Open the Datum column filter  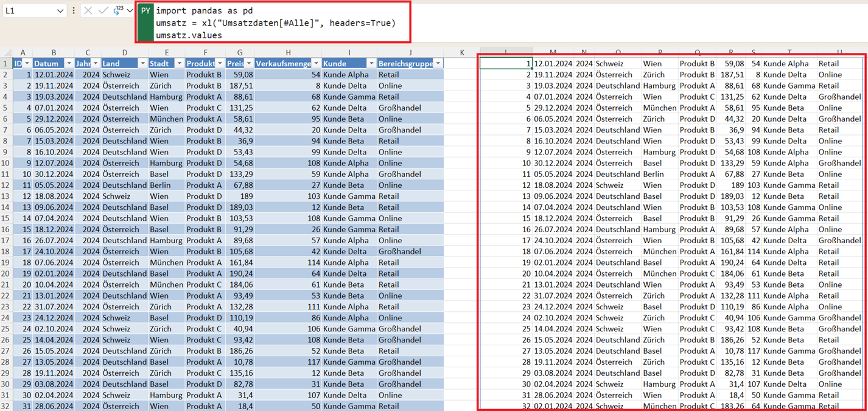coord(69,64)
